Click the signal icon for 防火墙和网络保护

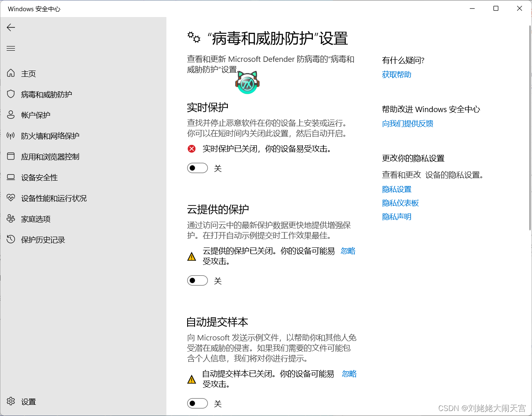coord(11,136)
